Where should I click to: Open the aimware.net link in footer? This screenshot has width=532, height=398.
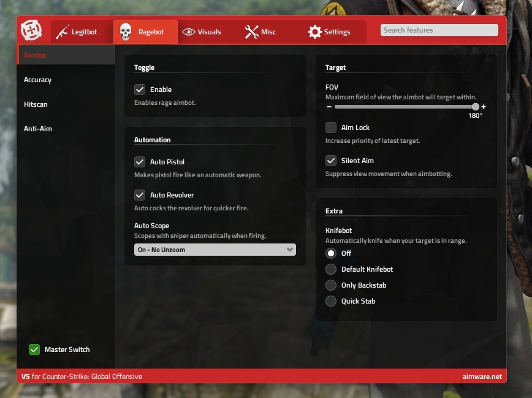pos(482,377)
